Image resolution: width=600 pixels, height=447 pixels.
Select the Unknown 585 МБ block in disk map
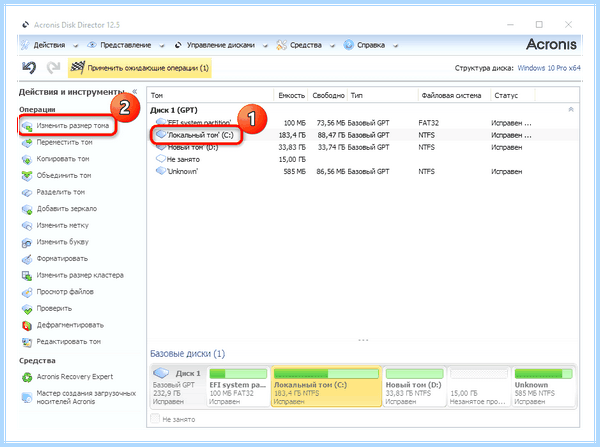543,387
